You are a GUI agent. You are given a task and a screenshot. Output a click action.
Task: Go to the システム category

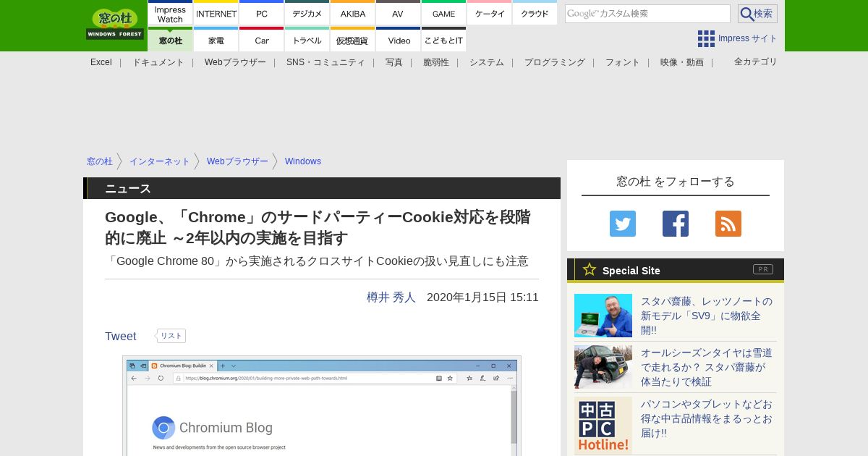tap(487, 62)
